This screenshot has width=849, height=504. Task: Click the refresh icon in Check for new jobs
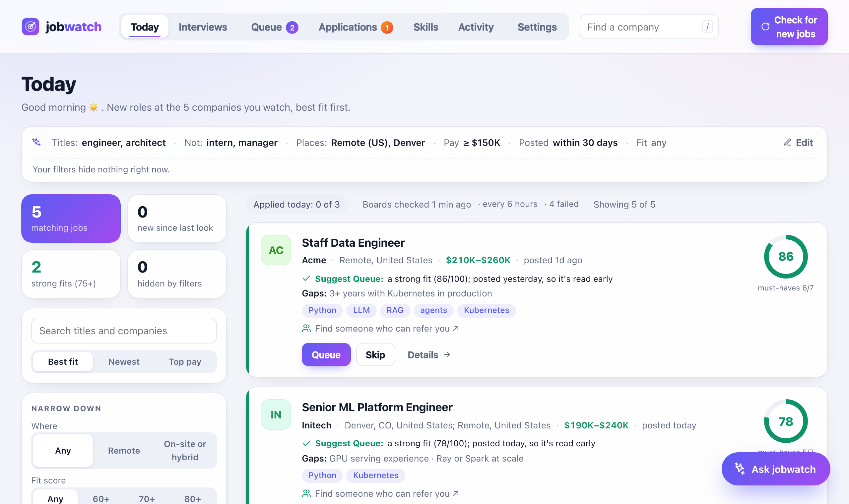tap(765, 27)
